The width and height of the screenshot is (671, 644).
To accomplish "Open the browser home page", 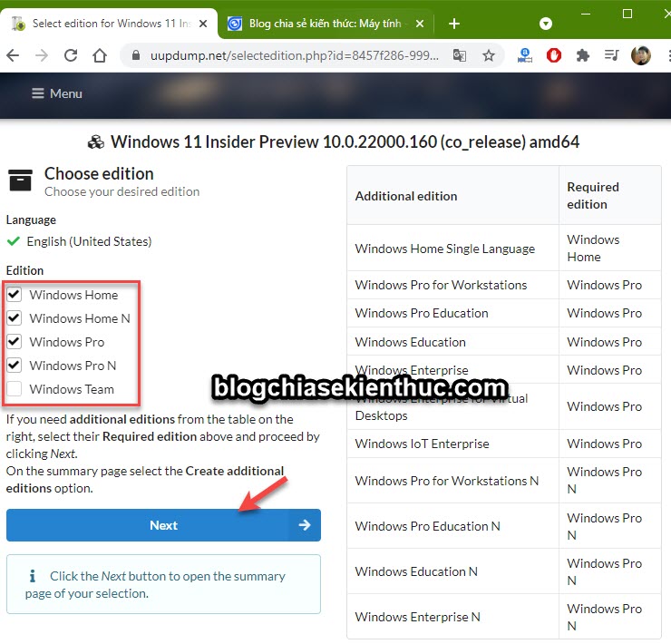I will pyautogui.click(x=100, y=55).
